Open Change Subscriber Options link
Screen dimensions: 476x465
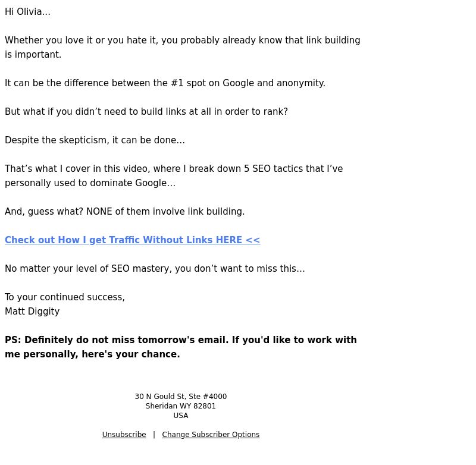tap(211, 434)
